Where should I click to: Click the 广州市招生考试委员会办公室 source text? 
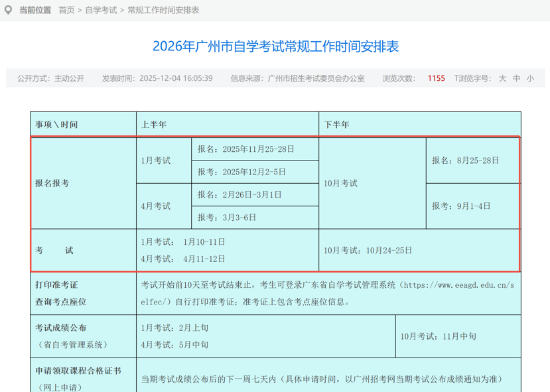point(316,78)
